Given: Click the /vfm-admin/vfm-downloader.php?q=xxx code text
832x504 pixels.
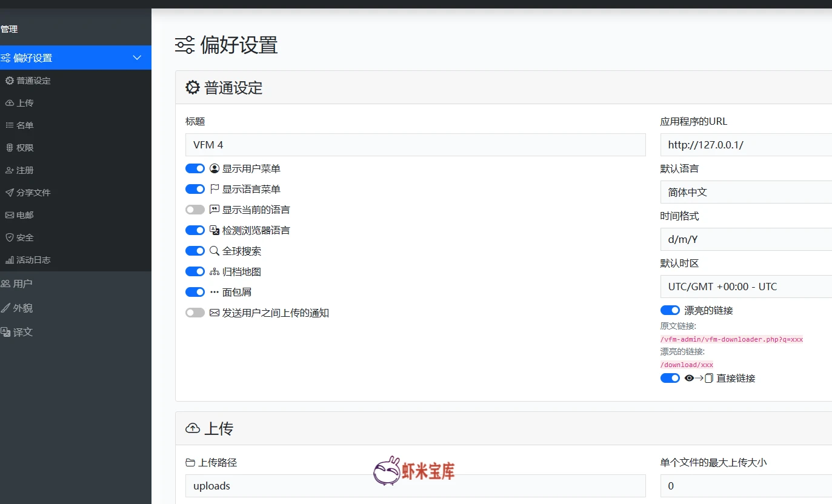Looking at the screenshot, I should pos(731,339).
